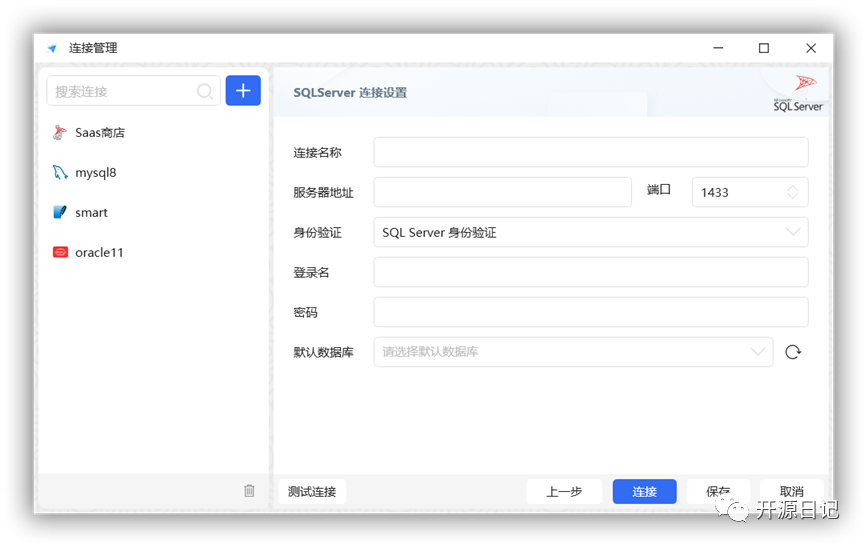Select the mysql8 dolphin icon

pos(60,173)
